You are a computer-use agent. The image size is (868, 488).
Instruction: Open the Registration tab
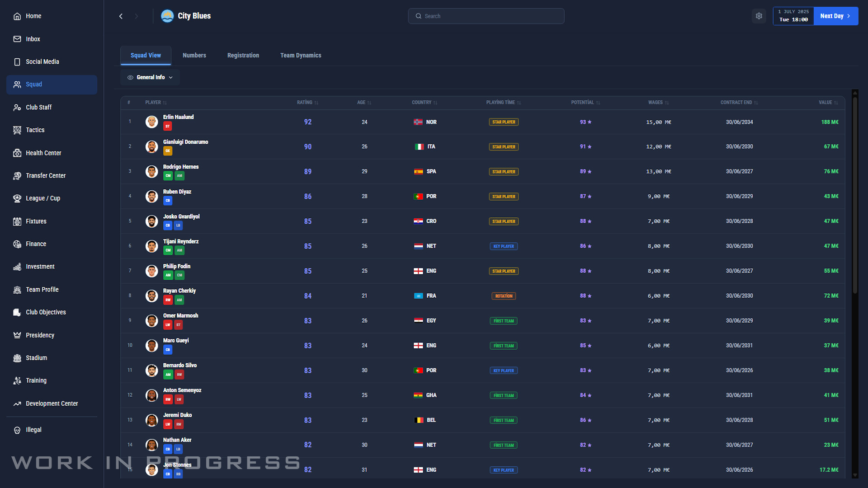click(243, 55)
